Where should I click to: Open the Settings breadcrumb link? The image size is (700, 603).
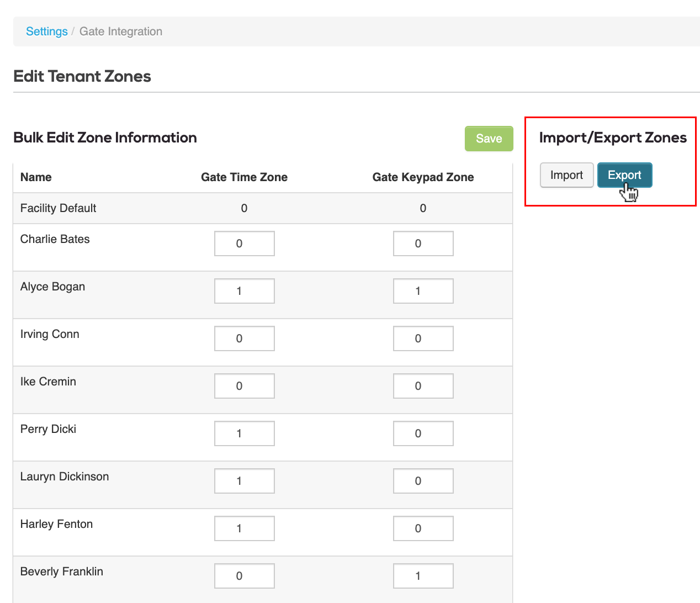[46, 31]
